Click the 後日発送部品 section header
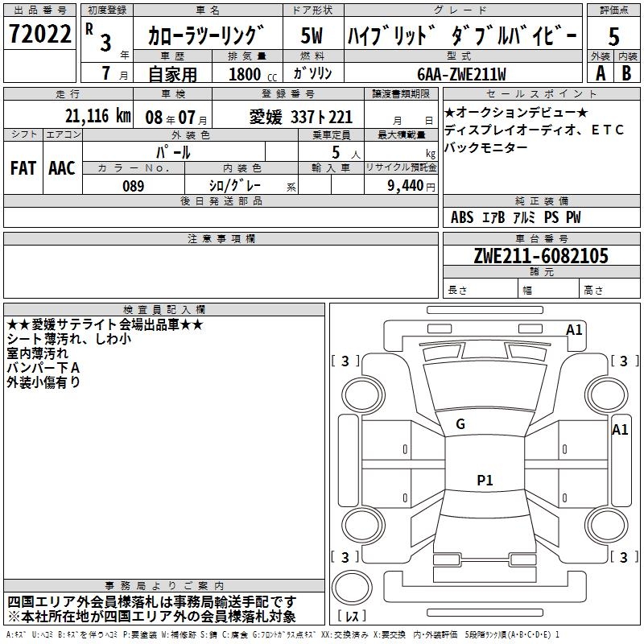This screenshot has height=644, width=644. pos(221,200)
